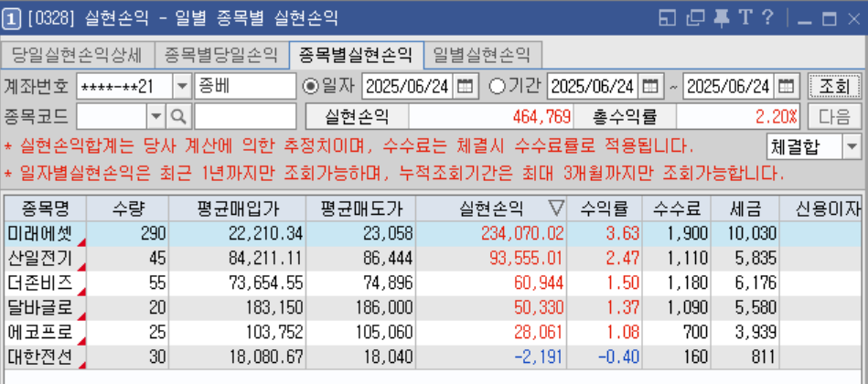Expand the 종목코드 dropdown arrow

[x=155, y=116]
